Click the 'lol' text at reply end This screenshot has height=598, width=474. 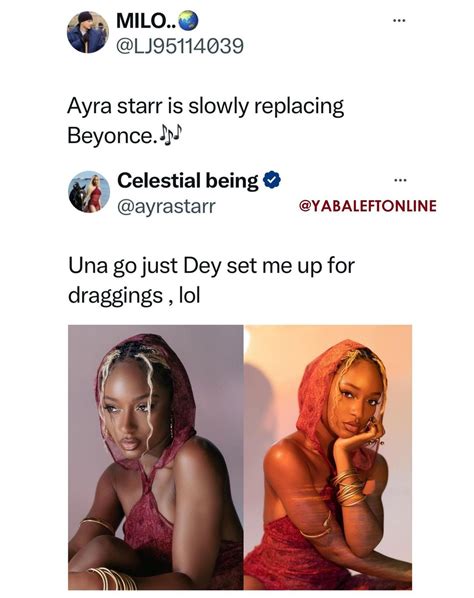[190, 295]
